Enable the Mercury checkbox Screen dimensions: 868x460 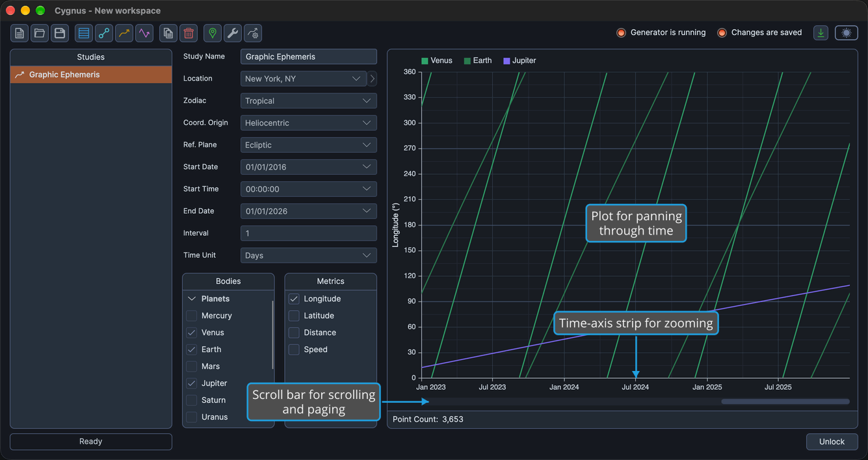click(x=192, y=316)
